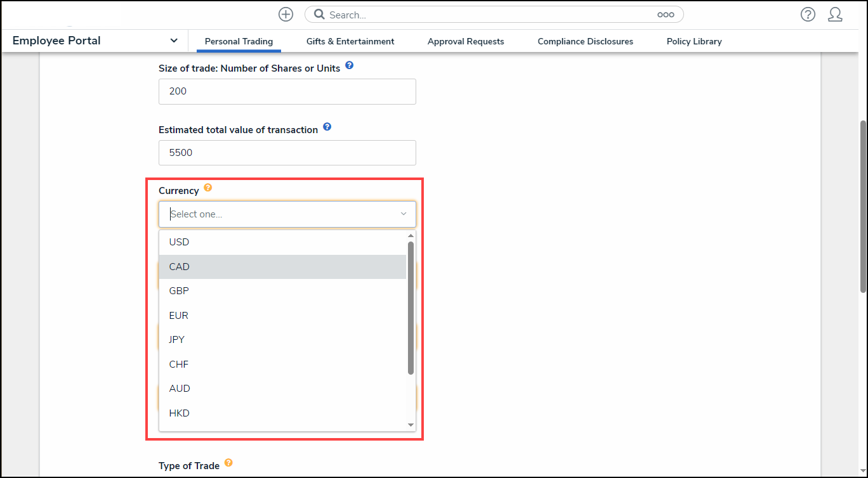Click the orange help icon beside Currency
Screen dimensions: 868x478
tap(207, 189)
